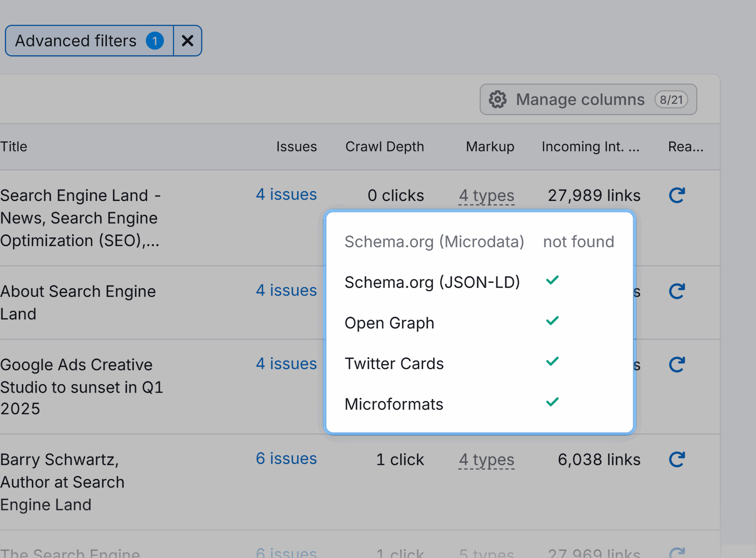Click the 'not found' status text

coord(578,242)
